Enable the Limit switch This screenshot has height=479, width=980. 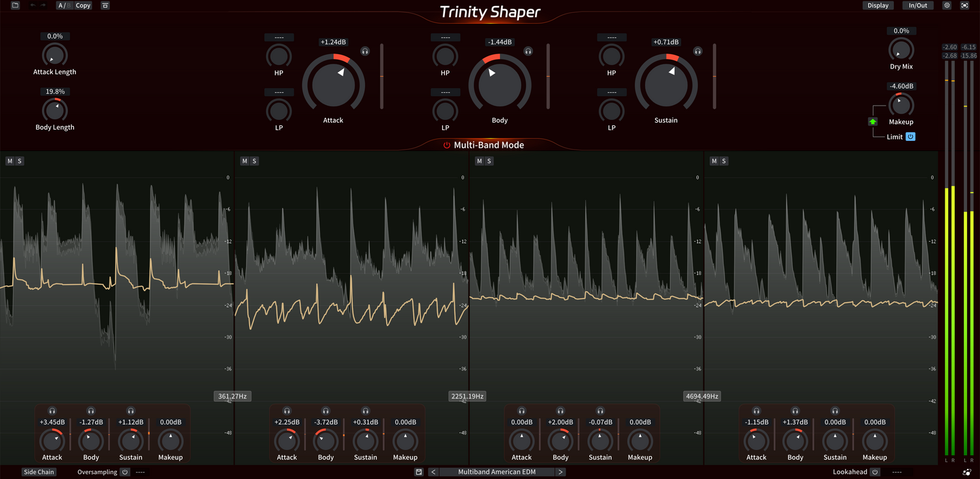(x=909, y=136)
